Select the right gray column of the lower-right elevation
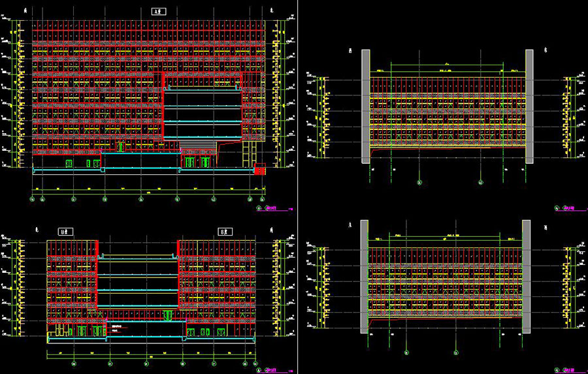Viewport: 588px width, 374px height. pos(526,277)
